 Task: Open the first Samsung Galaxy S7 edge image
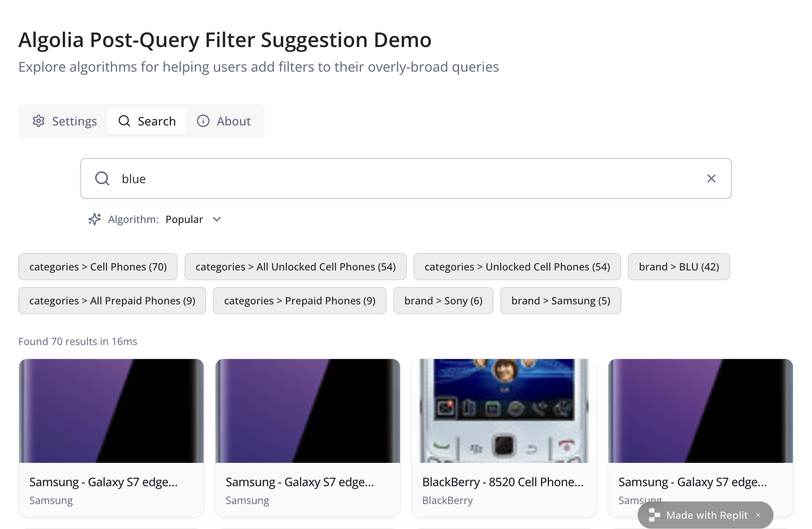pos(111,411)
